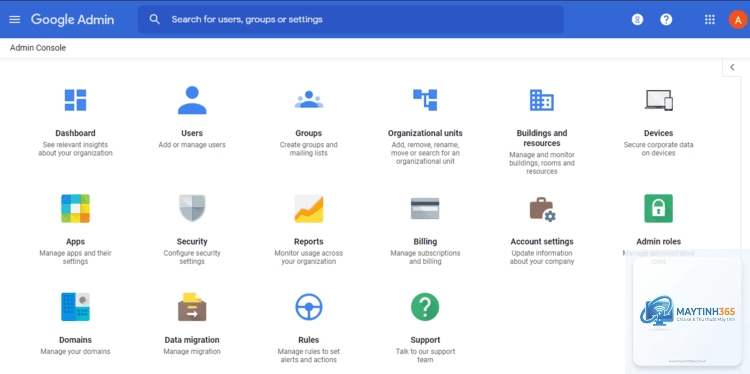The height and width of the screenshot is (374, 750).
Task: Open the Data migration box icon
Action: pyautogui.click(x=192, y=307)
